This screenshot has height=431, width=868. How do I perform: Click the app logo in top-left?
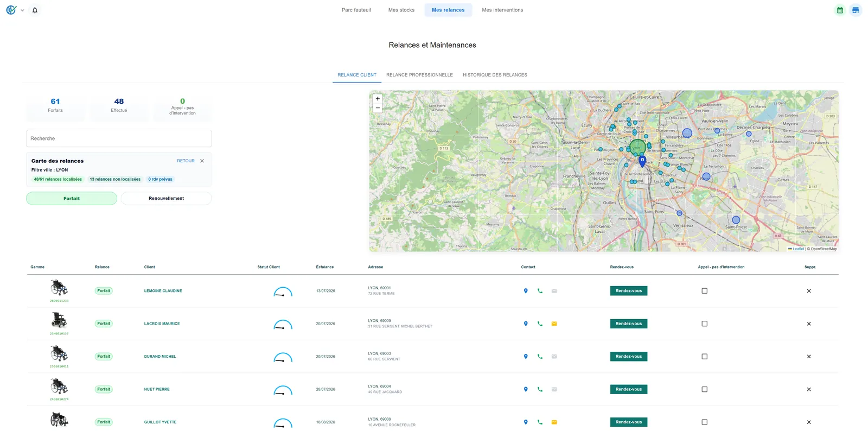click(x=11, y=10)
